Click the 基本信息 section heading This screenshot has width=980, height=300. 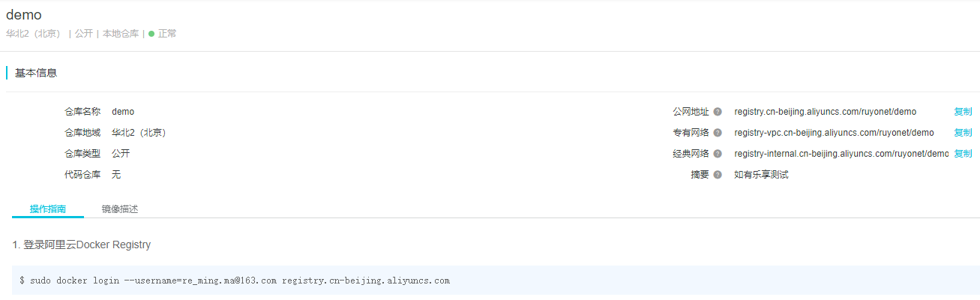pyautogui.click(x=36, y=73)
